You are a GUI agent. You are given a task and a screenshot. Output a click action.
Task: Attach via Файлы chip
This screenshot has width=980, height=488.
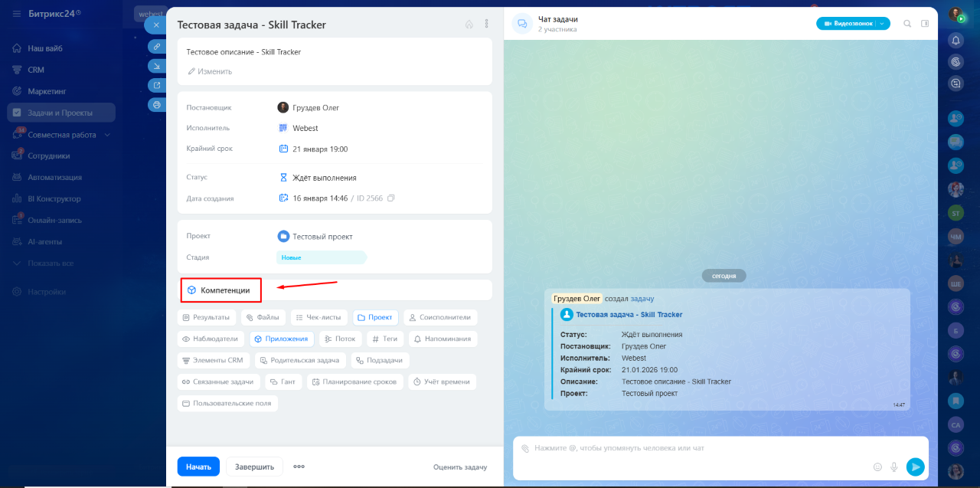tap(263, 317)
